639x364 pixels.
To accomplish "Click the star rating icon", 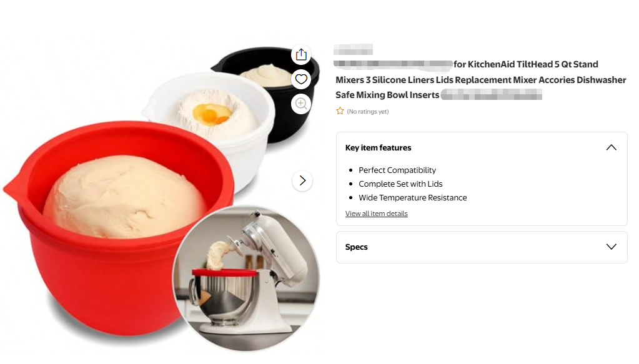I will point(340,111).
